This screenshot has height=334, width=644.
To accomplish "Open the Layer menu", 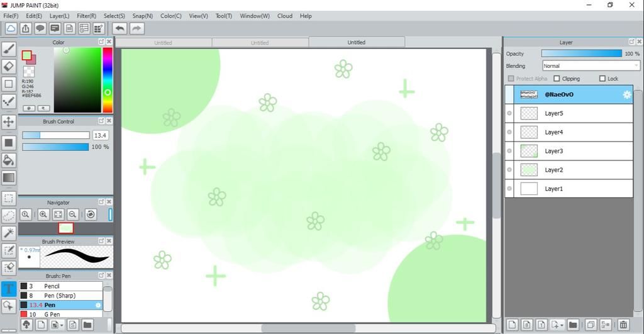I will point(59,16).
